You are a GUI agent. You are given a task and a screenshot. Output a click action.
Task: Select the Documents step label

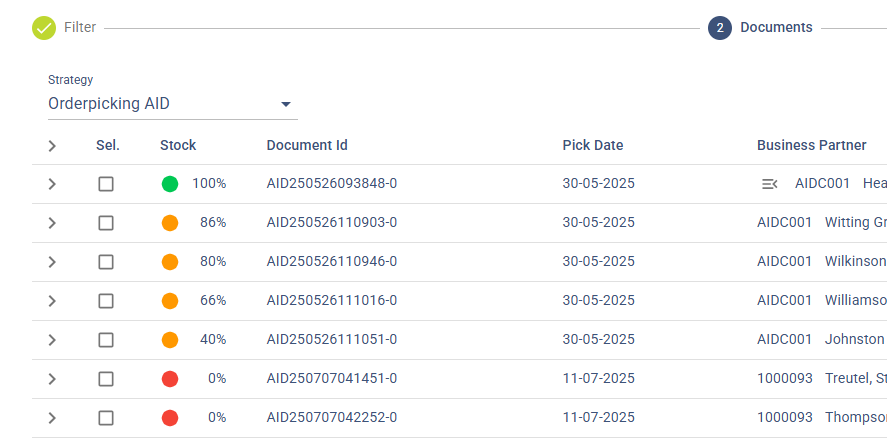pyautogui.click(x=776, y=28)
